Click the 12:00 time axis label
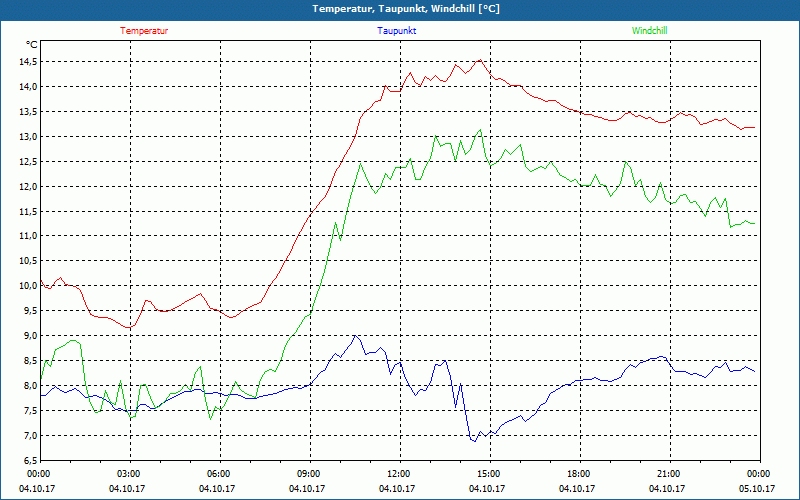Screen dimensions: 800x500 click(x=400, y=474)
